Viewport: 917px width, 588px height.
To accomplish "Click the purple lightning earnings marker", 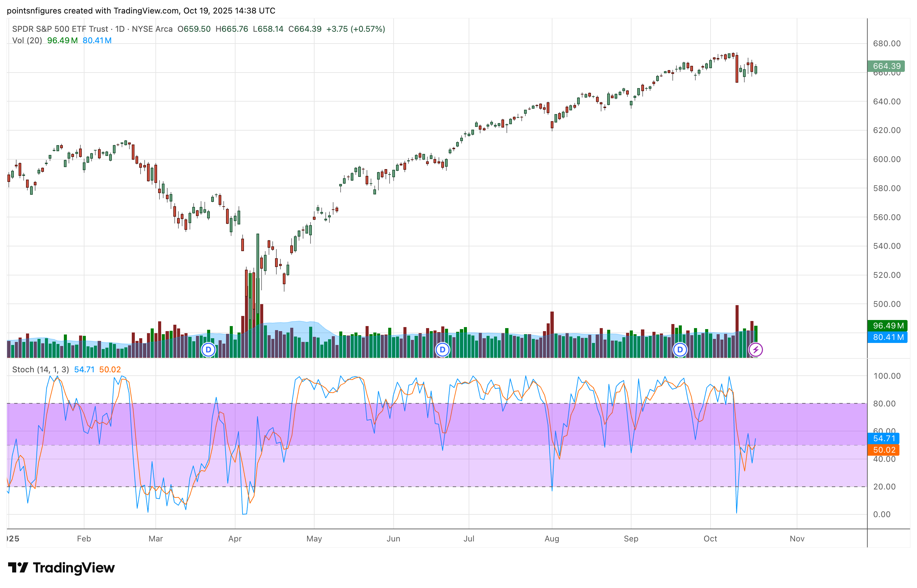I will [x=755, y=349].
